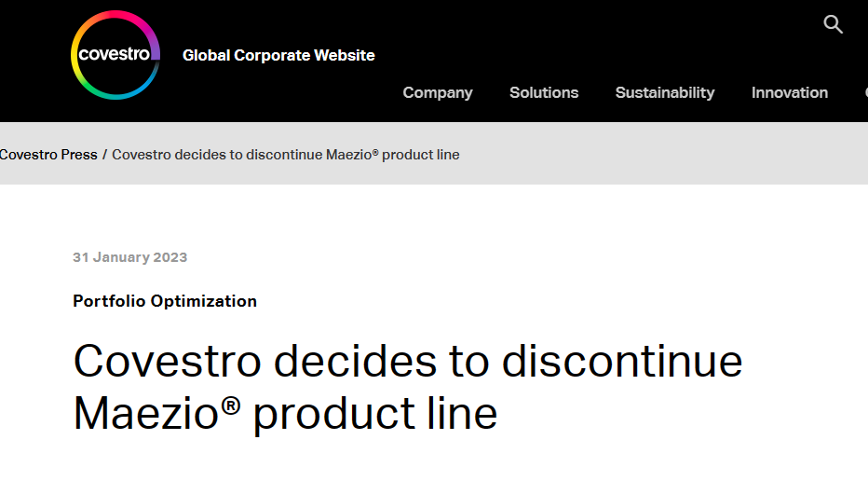This screenshot has width=868, height=481.
Task: Click the Global Corporate Website title
Action: point(278,55)
